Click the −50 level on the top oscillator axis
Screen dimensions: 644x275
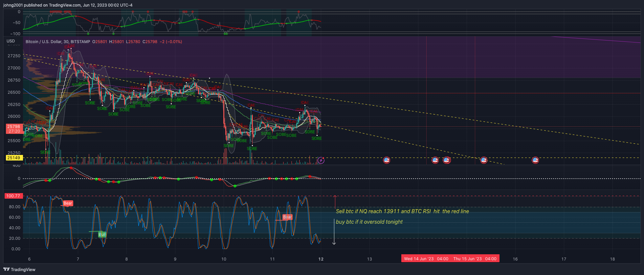[16, 23]
